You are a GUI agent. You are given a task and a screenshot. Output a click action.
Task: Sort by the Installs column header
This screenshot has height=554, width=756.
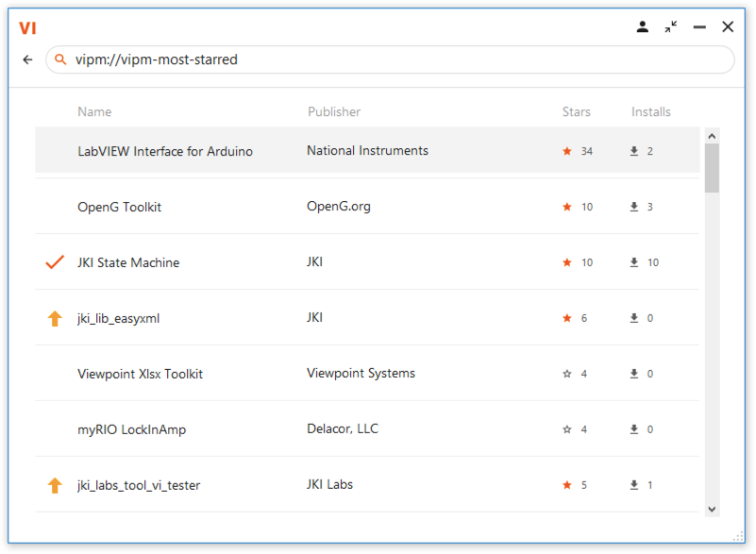tap(651, 112)
